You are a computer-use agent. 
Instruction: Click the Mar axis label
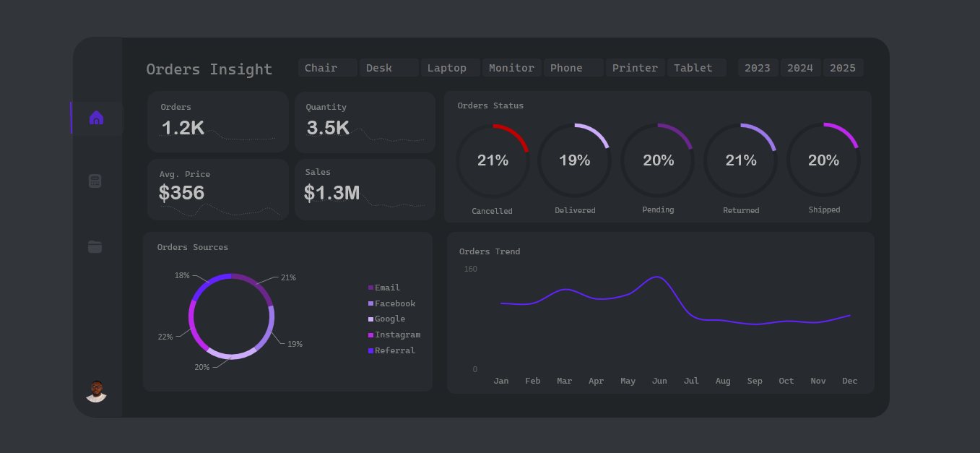pos(565,381)
